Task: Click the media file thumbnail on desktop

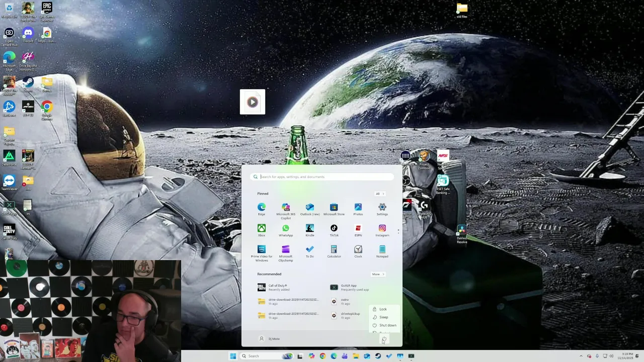Action: point(253,102)
